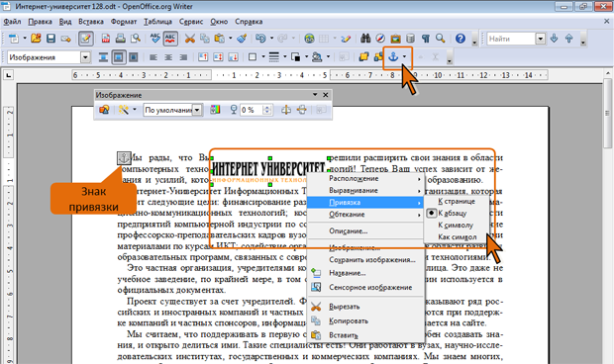Open the Таблица menu
This screenshot has width=614, height=364.
157,22
